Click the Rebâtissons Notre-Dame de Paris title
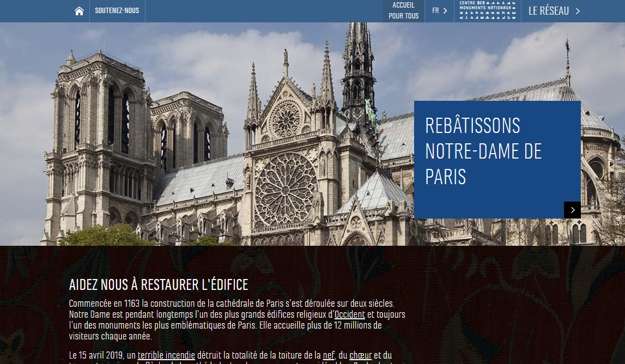Screen dimensions: 625x364 click(x=483, y=151)
